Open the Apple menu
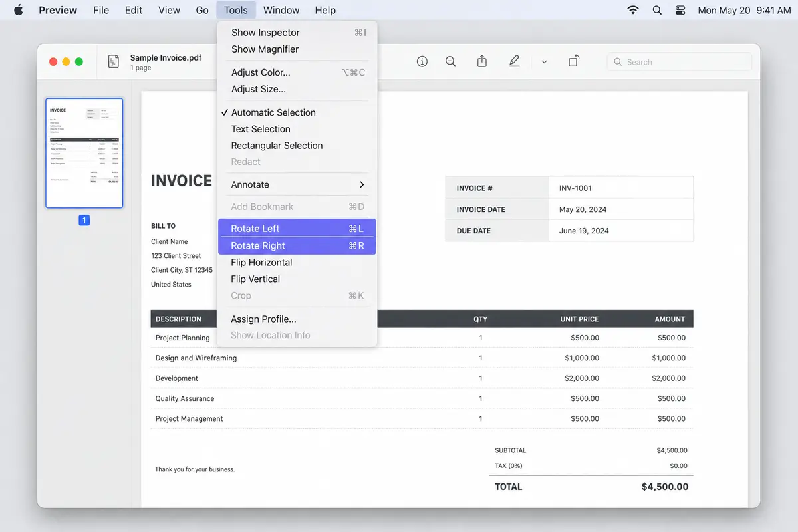The image size is (798, 532). (x=18, y=10)
